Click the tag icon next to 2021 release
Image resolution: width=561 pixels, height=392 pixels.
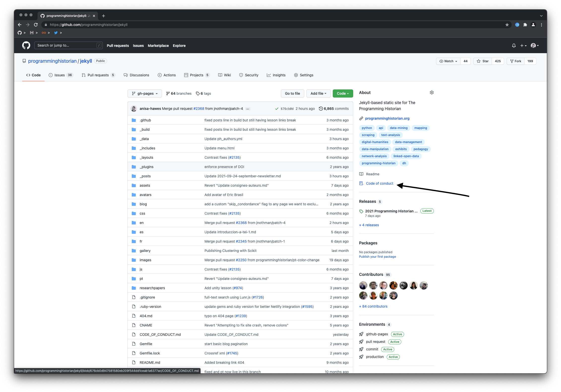click(x=361, y=211)
